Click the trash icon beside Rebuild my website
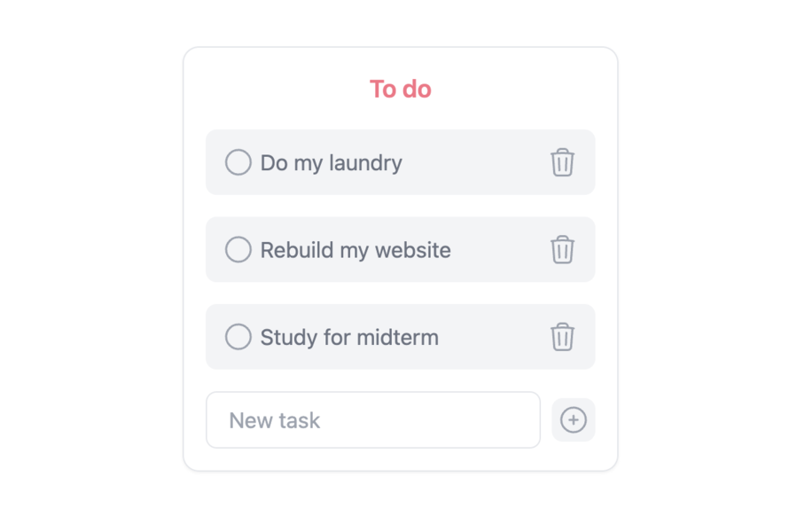Image resolution: width=797 pixels, height=532 pixels. point(563,249)
